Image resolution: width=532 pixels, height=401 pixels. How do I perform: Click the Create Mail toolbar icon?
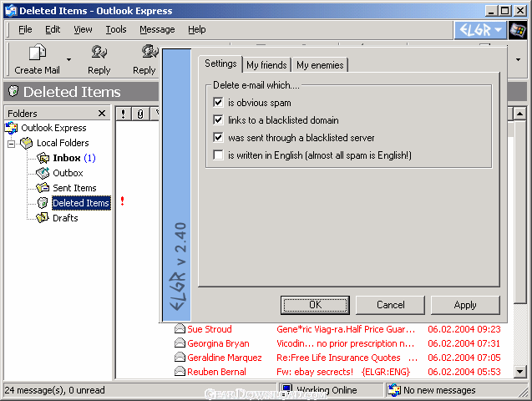pyautogui.click(x=38, y=53)
